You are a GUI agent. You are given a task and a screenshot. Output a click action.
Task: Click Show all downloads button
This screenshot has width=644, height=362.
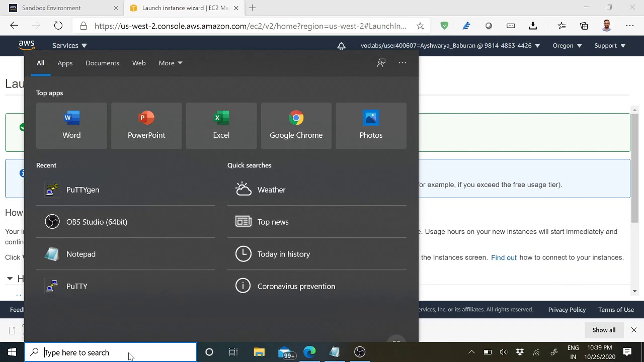[x=604, y=330]
